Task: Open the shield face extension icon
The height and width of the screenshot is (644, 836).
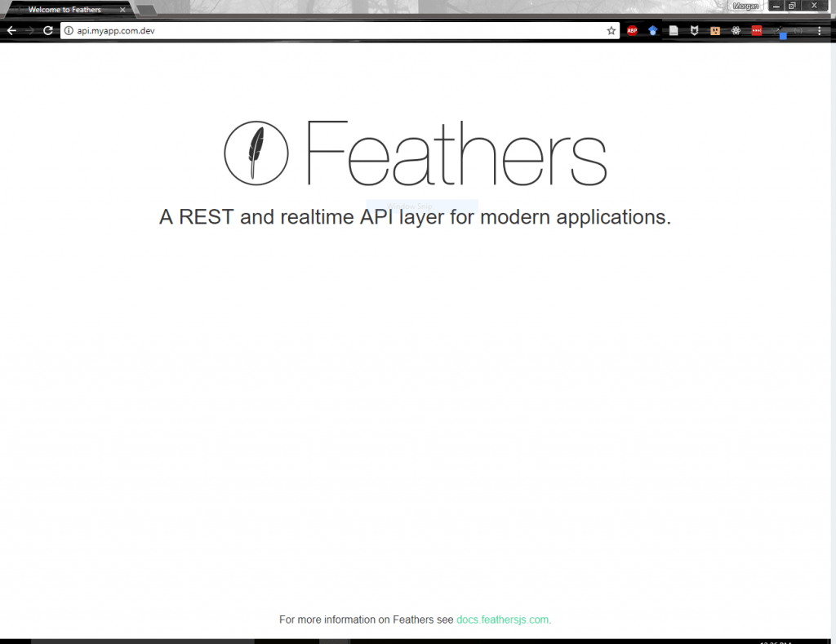Action: click(694, 31)
